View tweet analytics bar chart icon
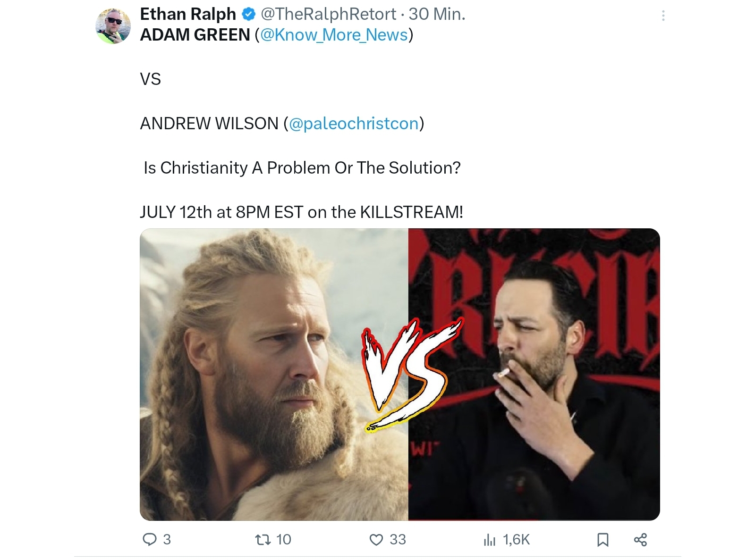This screenshot has height=560, width=755. pyautogui.click(x=490, y=540)
